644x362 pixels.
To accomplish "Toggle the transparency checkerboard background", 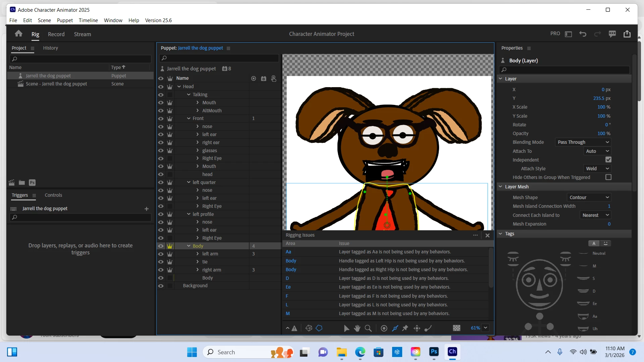I will click(457, 328).
